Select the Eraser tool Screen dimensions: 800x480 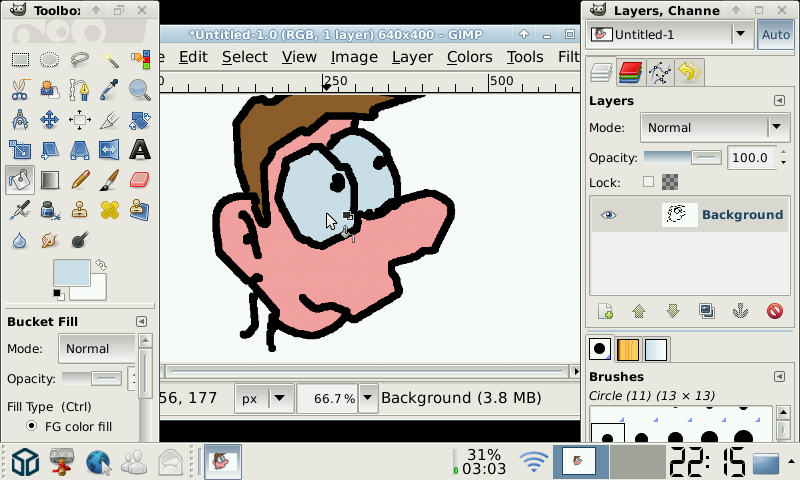click(140, 180)
